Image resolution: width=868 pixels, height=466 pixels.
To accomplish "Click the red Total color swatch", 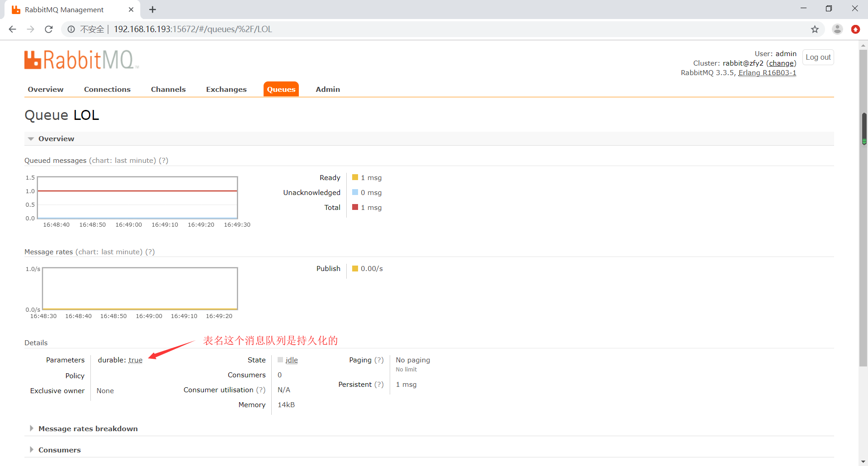I will [x=355, y=207].
